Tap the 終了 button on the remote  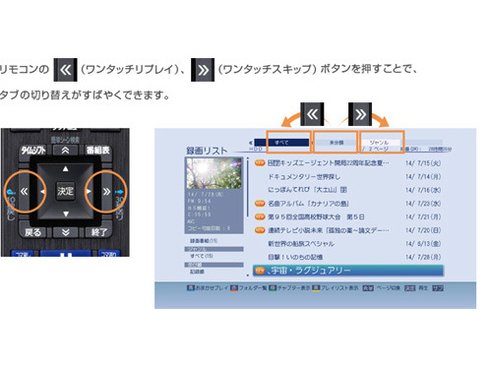[99, 232]
